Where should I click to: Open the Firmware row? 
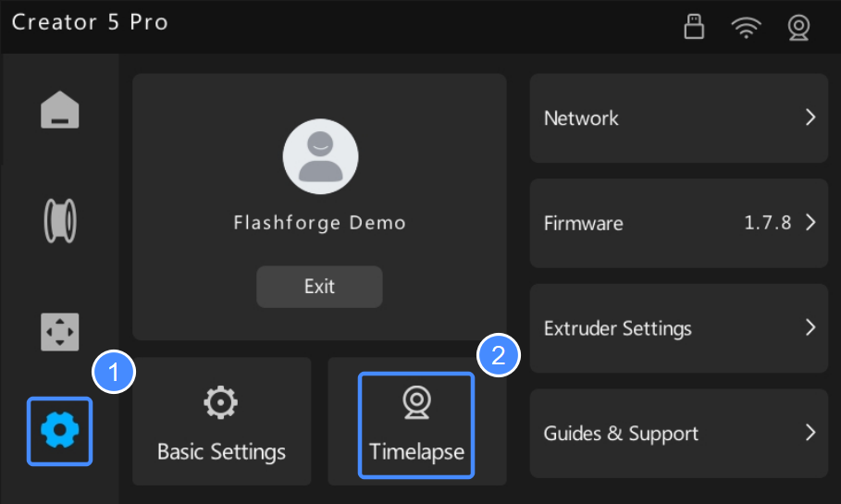[679, 223]
